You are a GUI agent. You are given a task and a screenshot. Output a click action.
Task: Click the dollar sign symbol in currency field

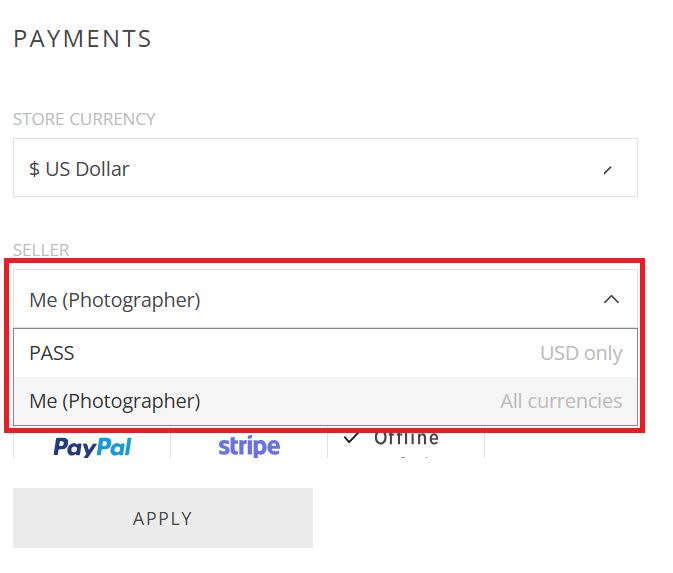tap(34, 169)
